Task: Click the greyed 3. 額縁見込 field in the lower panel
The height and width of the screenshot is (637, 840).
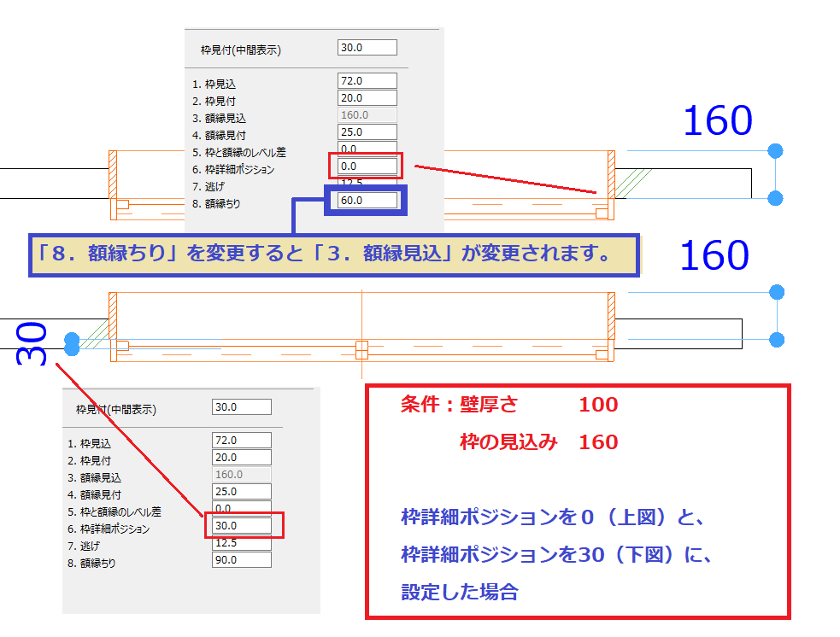Action: tap(242, 474)
